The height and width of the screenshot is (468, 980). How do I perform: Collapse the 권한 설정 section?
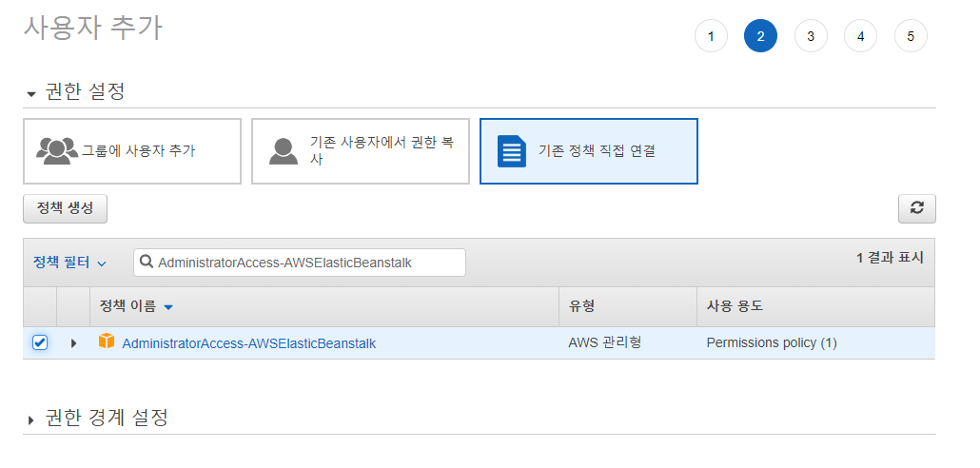[x=31, y=94]
